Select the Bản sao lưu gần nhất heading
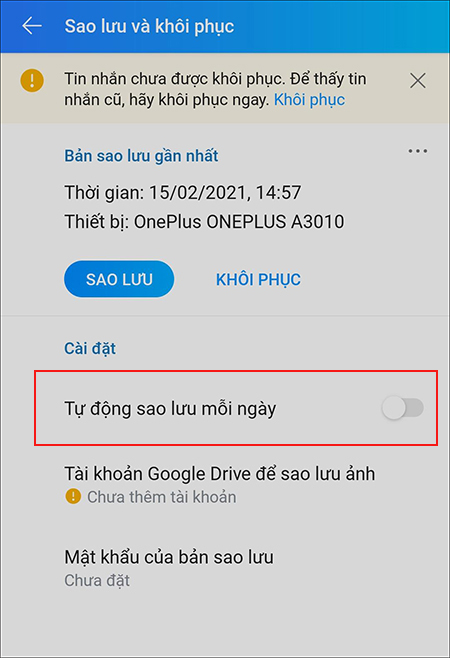Viewport: 450px width, 658px height. click(141, 156)
